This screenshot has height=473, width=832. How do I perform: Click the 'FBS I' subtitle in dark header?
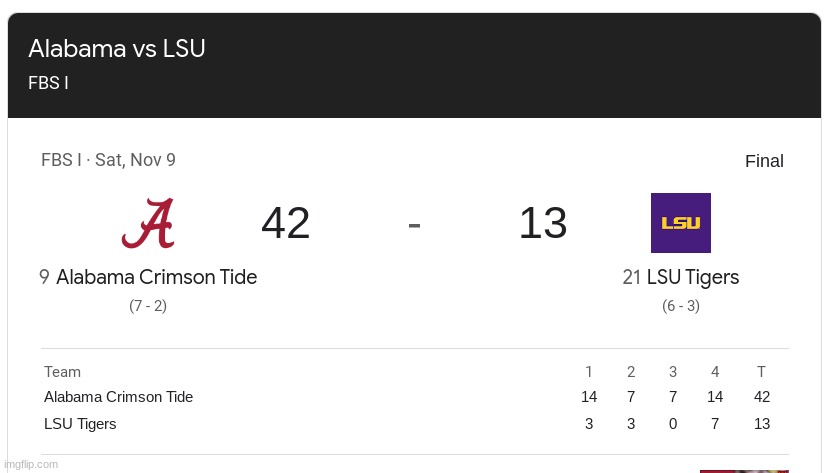coord(48,84)
